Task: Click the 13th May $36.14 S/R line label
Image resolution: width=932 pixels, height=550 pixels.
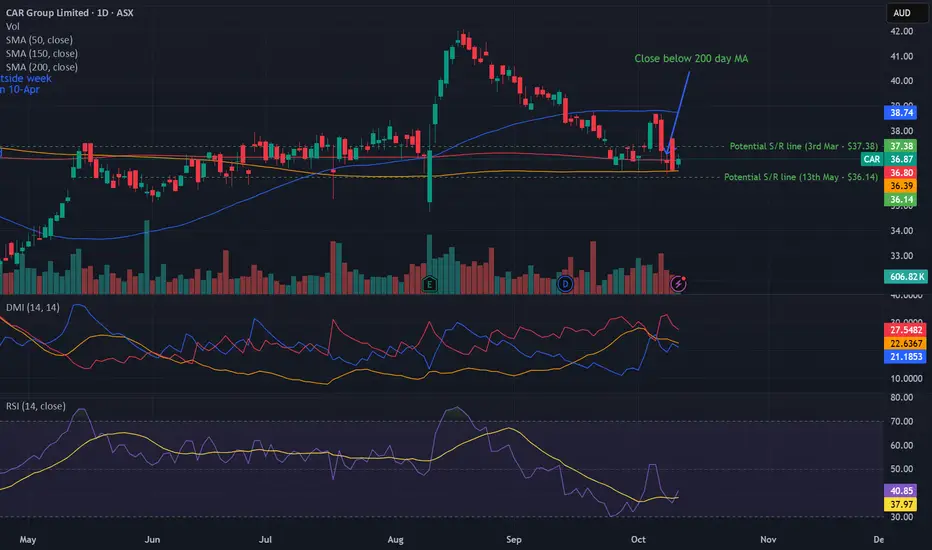Action: (801, 177)
